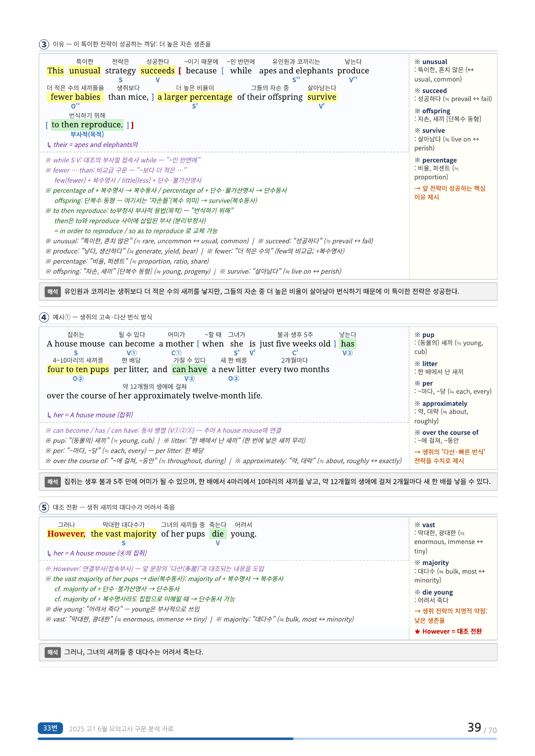Click the note 'her = A house mouse (집쥐)'
This screenshot has height=756, width=535.
[x=90, y=415]
